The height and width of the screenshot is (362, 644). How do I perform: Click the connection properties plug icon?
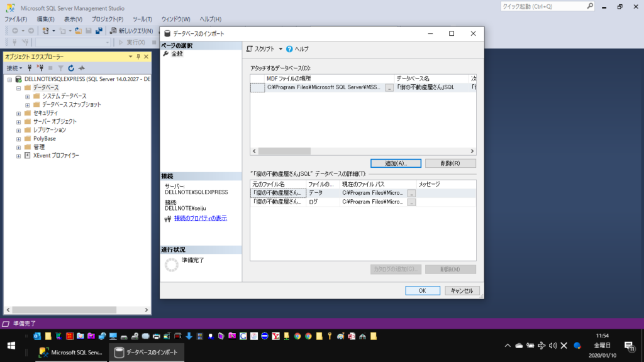point(167,219)
